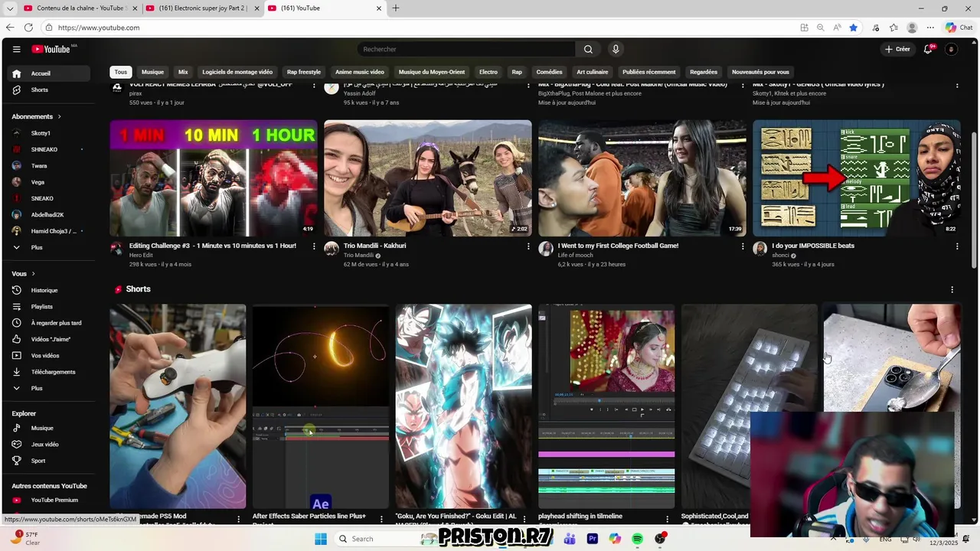Open Spotify from taskbar

(637, 539)
